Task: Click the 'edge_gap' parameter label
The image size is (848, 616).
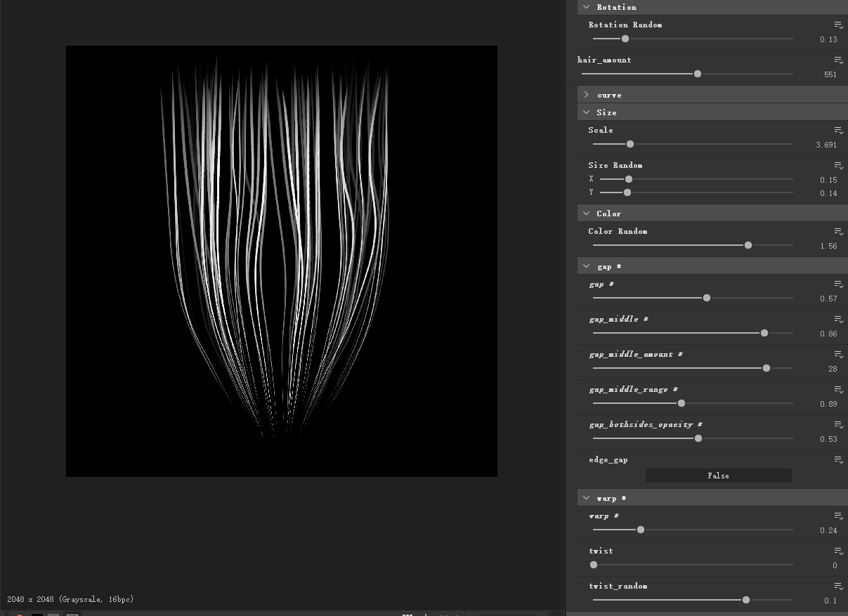Action: pos(608,460)
